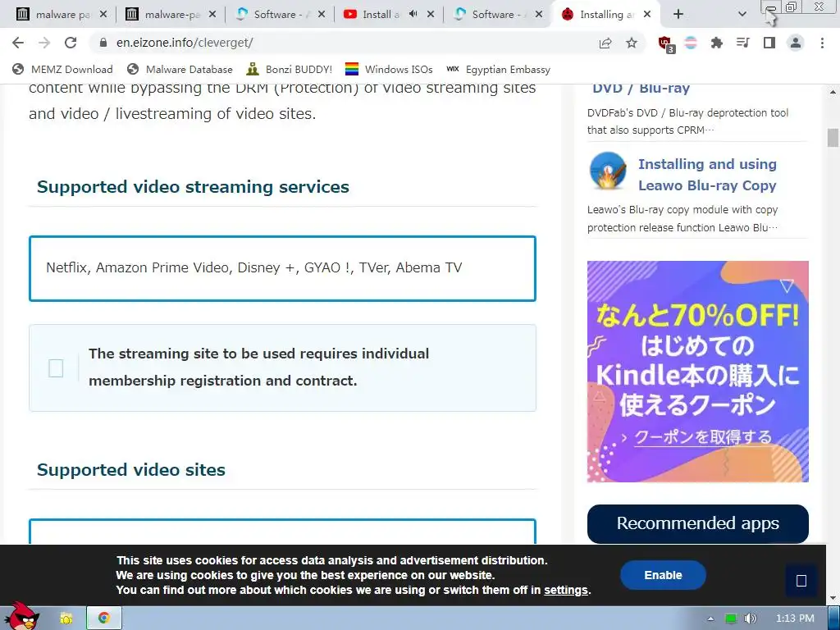Open the cookie settings link
The image size is (840, 630).
(x=566, y=590)
